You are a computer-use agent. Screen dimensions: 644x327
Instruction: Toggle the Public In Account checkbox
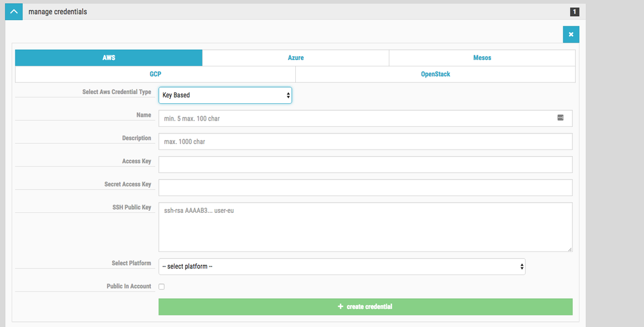[x=161, y=287]
